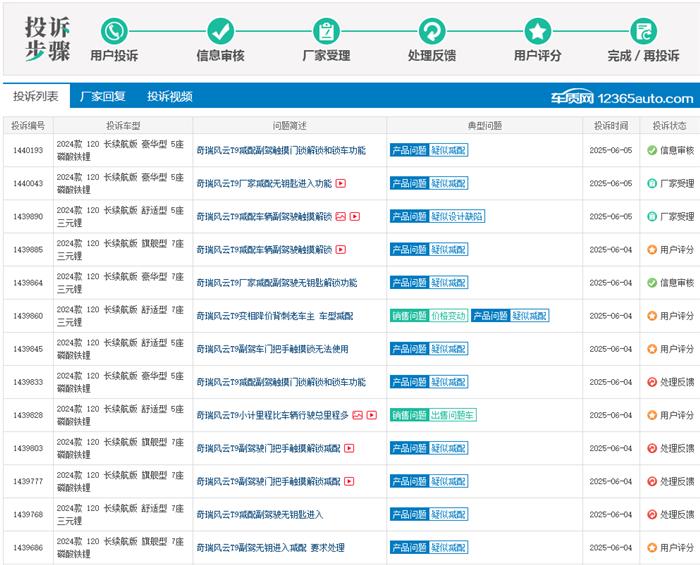Viewport: 700px width, 565px height.
Task: Switch to the 投诉列表 tab
Action: [x=36, y=96]
